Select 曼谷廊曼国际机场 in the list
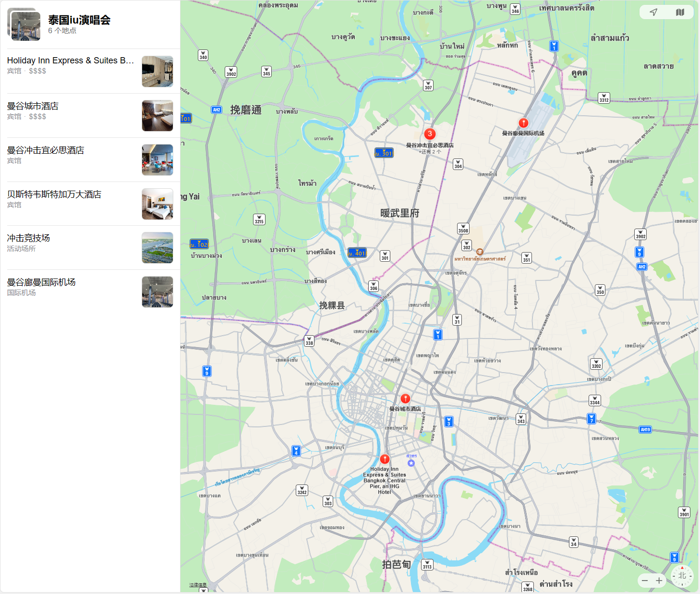700x594 pixels. click(90, 292)
